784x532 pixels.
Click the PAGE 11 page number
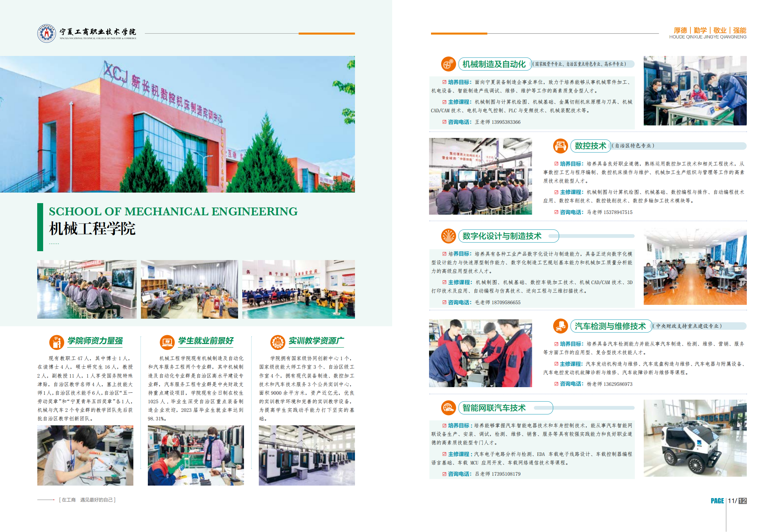(x=724, y=501)
